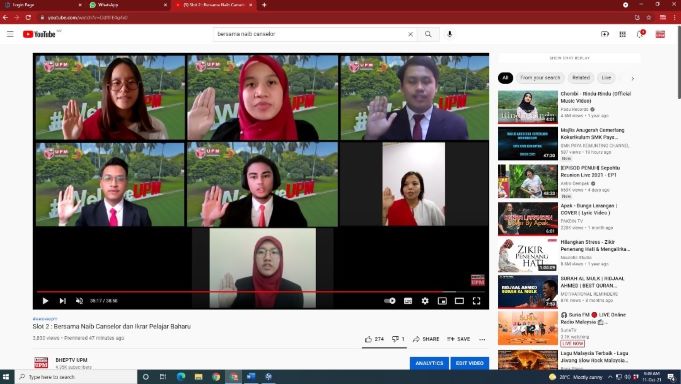Open the Surah Al Mulk video title
Viewport: 681px width, 384px height.
point(593,282)
